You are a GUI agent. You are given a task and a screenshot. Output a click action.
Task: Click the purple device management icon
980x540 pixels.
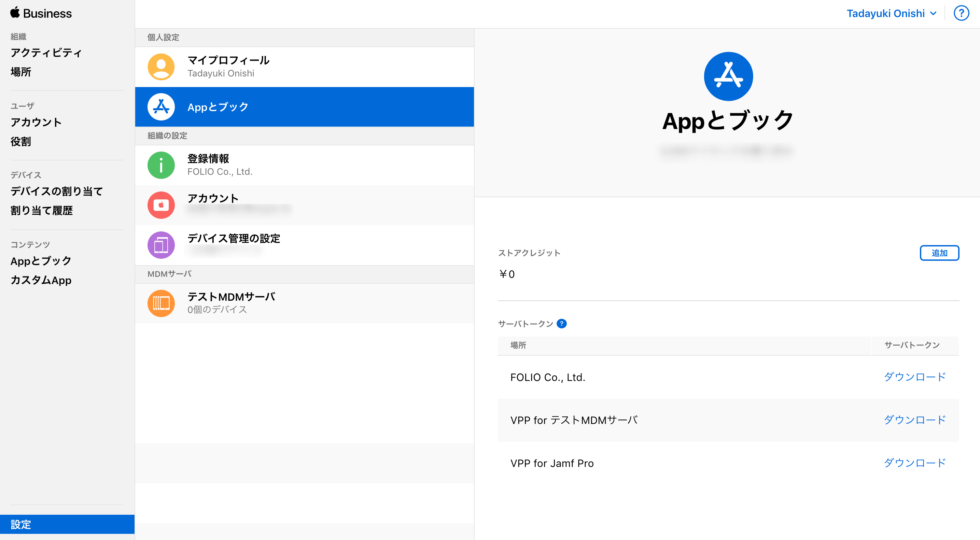pyautogui.click(x=161, y=245)
